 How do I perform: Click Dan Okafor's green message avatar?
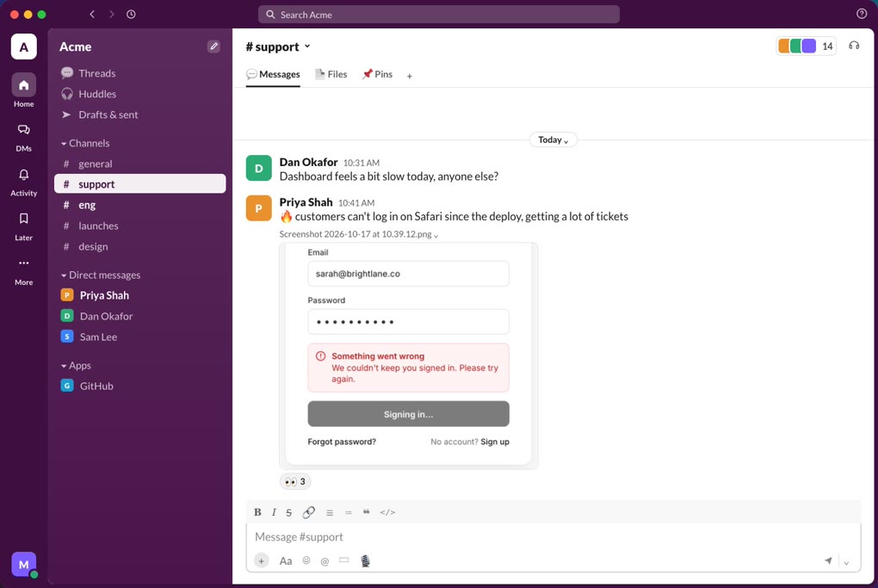[259, 168]
